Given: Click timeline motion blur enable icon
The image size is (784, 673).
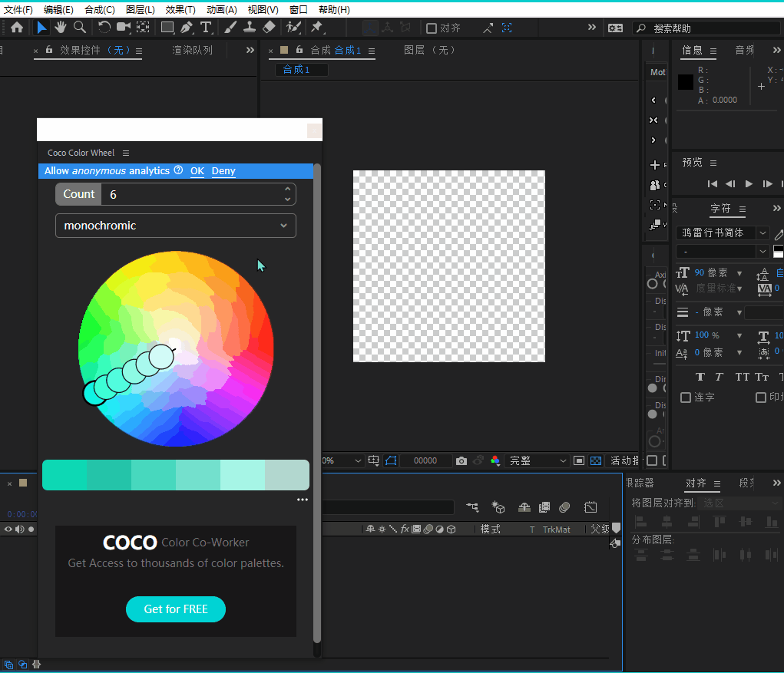Looking at the screenshot, I should pyautogui.click(x=564, y=507).
